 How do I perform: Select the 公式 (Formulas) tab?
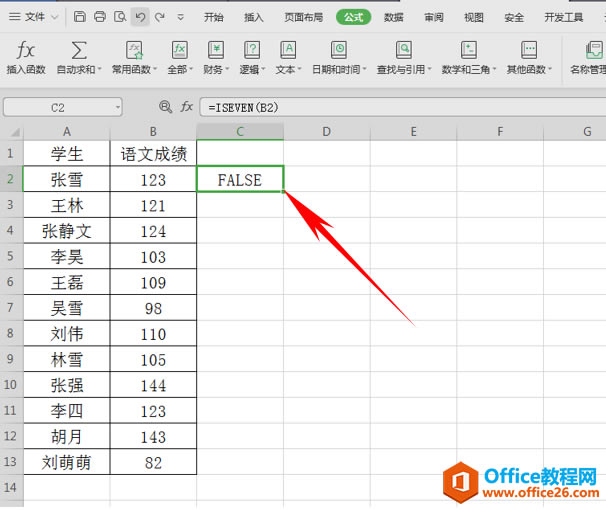click(353, 17)
